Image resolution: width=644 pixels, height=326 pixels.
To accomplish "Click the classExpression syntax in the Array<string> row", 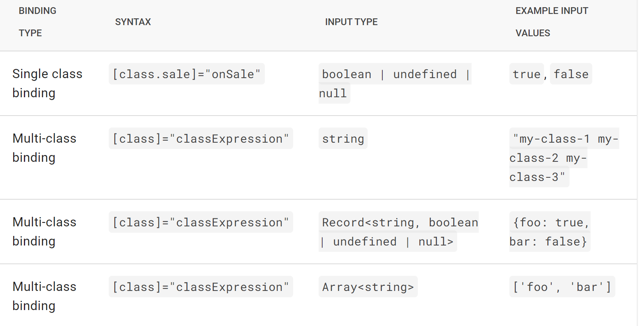I will pos(201,287).
